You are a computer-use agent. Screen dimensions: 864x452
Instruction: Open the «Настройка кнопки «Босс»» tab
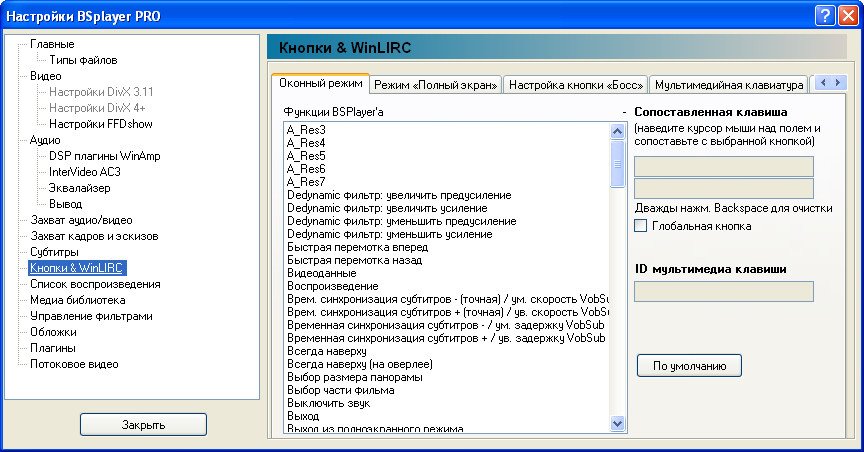(x=575, y=85)
